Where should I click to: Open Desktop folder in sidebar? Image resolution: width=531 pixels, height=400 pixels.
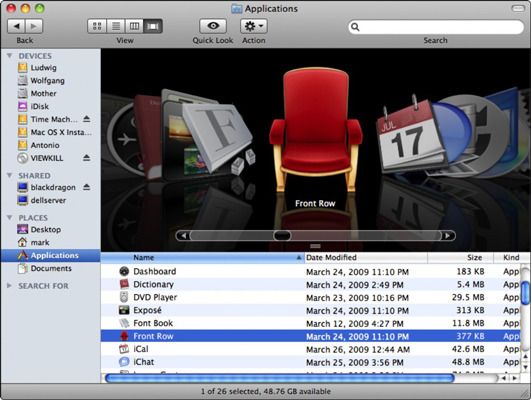pyautogui.click(x=39, y=229)
